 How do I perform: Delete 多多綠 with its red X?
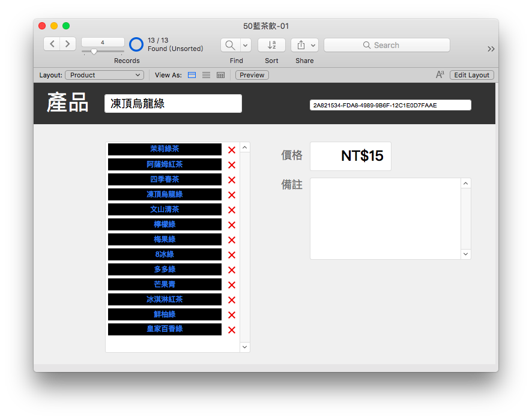pos(232,270)
